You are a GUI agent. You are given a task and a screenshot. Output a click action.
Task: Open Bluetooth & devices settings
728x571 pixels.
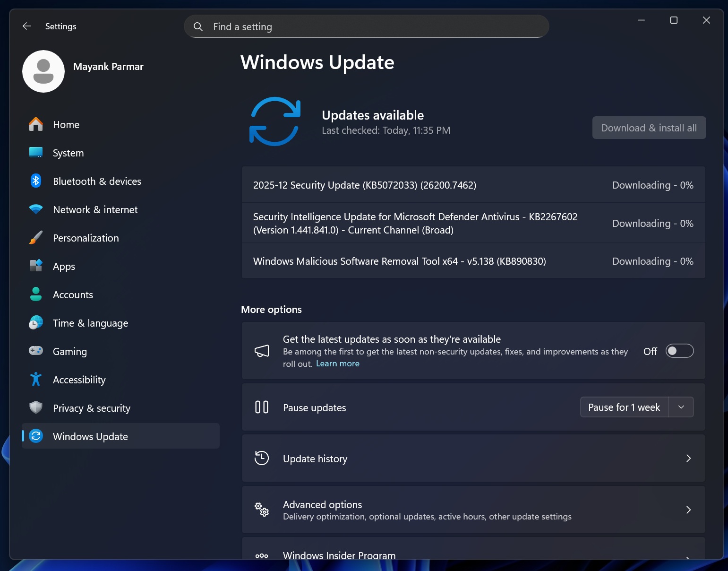[36, 181]
